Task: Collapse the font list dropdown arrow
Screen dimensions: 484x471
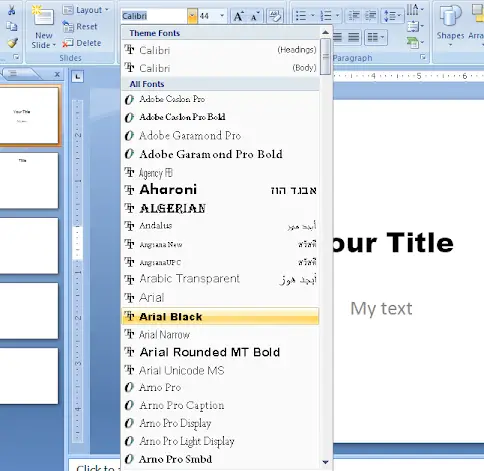Action: coord(192,16)
